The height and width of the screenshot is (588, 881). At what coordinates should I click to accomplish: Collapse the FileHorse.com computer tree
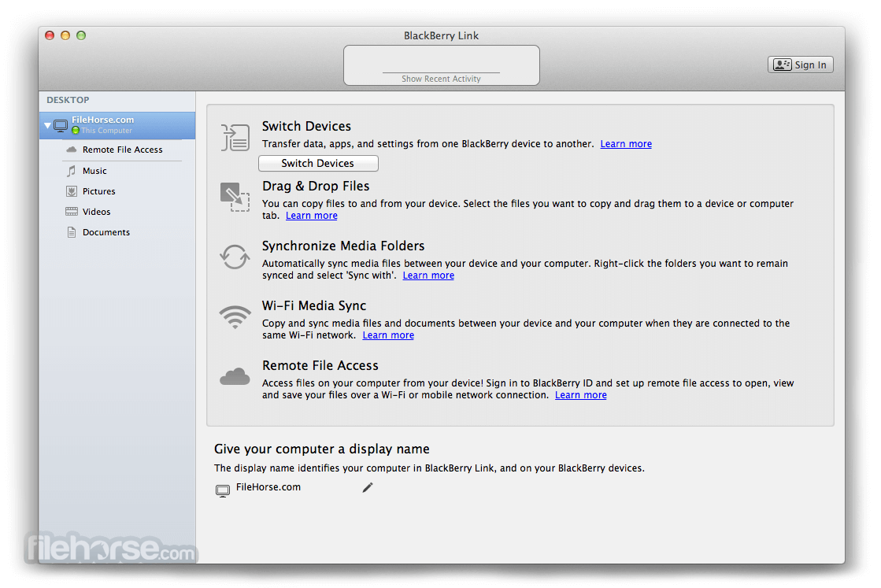point(47,125)
